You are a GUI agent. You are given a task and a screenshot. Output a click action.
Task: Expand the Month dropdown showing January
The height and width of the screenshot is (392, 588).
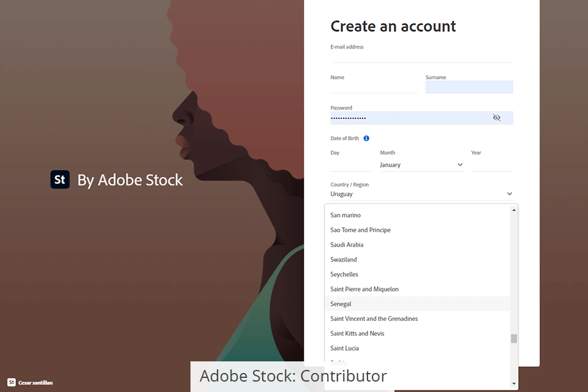tap(421, 165)
